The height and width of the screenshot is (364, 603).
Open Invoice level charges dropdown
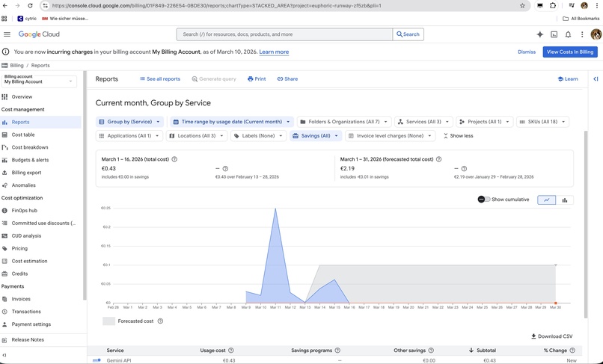391,136
